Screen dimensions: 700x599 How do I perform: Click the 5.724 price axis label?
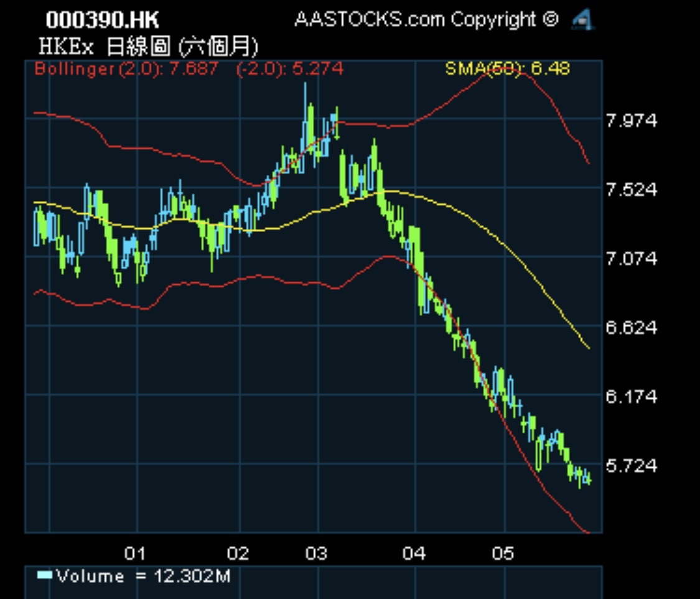pyautogui.click(x=632, y=466)
